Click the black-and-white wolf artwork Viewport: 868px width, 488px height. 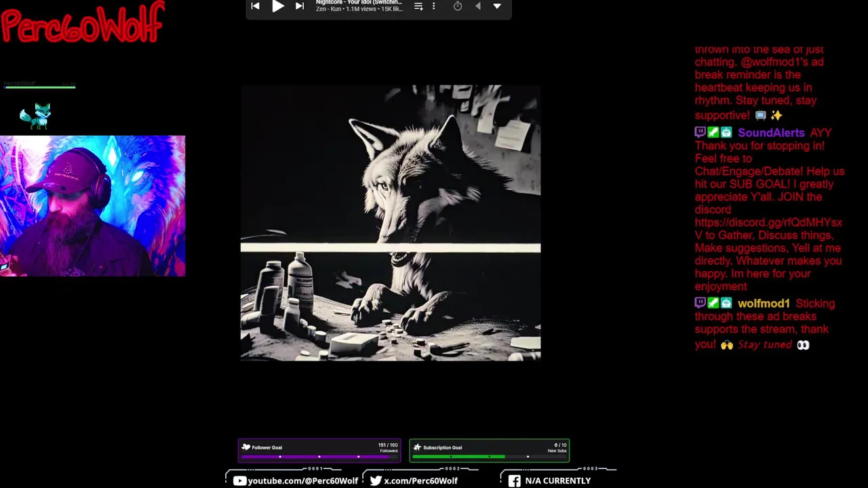pyautogui.click(x=391, y=222)
